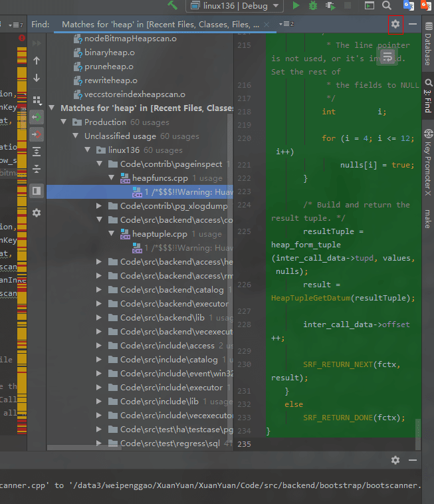
Task: Open bottom panel gear settings
Action: click(x=395, y=460)
